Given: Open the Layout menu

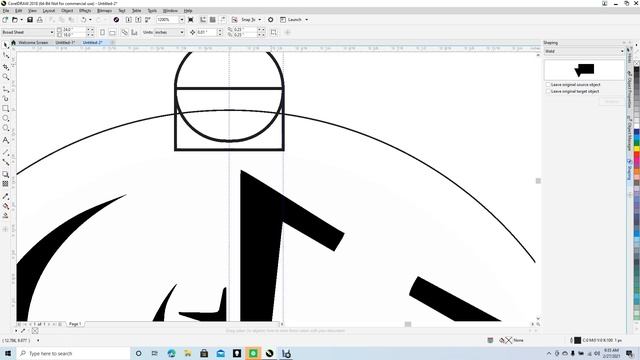Looking at the screenshot, I should [49, 11].
